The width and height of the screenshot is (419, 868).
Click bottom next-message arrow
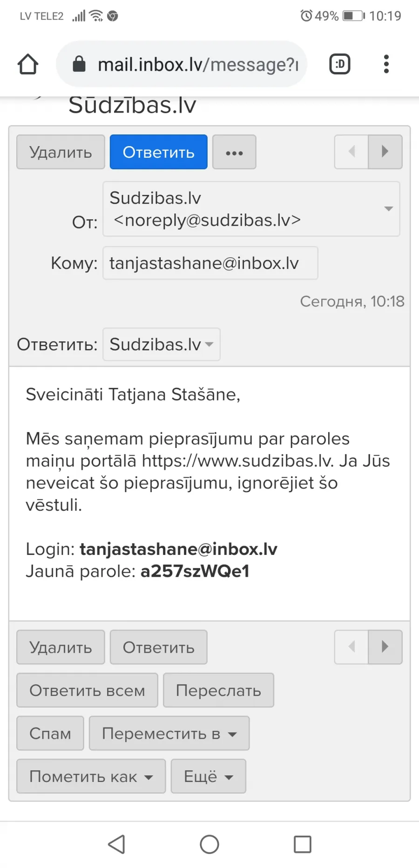(x=385, y=647)
